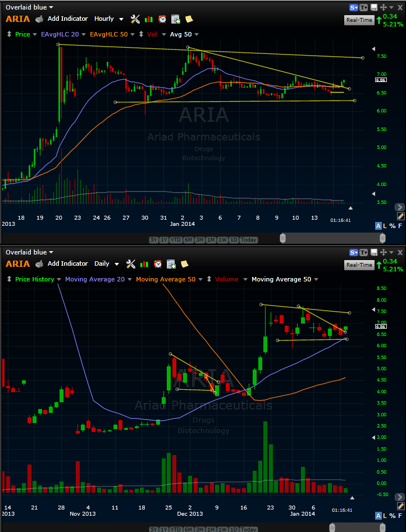The height and width of the screenshot is (532, 406).
Task: Click the save disk icon in Hourly chart
Action: (374, 7)
